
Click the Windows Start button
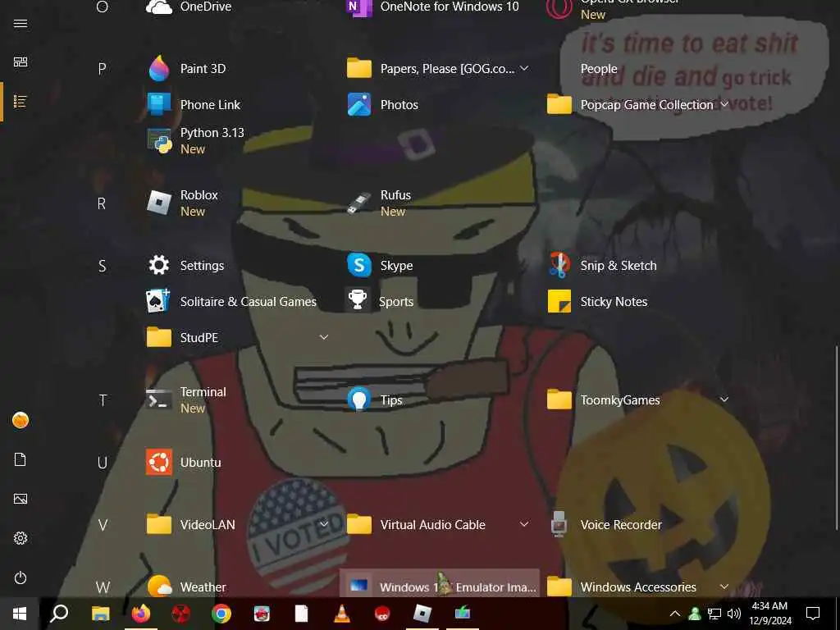(20, 614)
